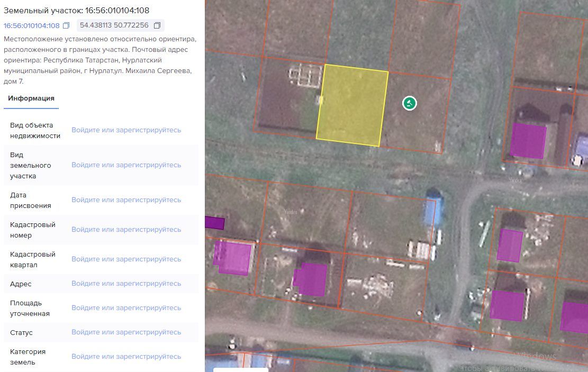Open the blue 16:56:010104:108 cadastral number link
Viewport: 588px width, 372px height.
pos(32,25)
